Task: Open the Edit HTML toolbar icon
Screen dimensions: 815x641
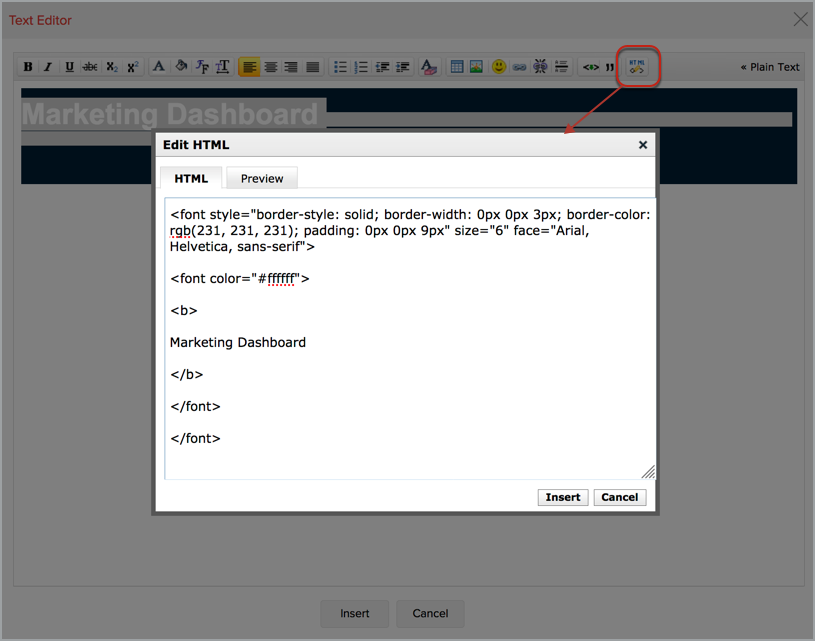Action: [637, 67]
